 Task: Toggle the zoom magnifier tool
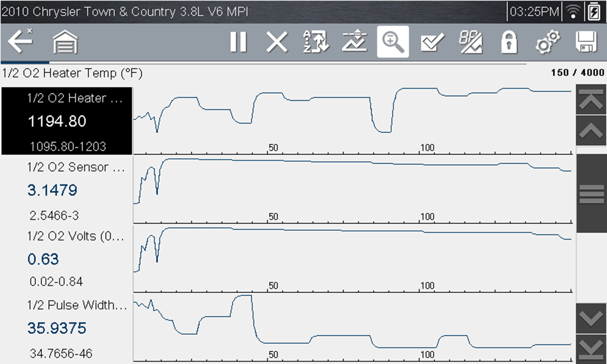point(393,42)
